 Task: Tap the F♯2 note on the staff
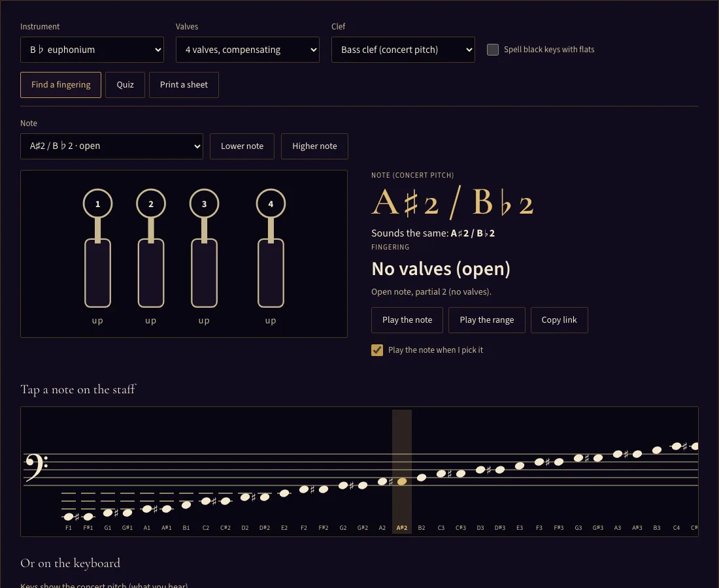click(324, 489)
